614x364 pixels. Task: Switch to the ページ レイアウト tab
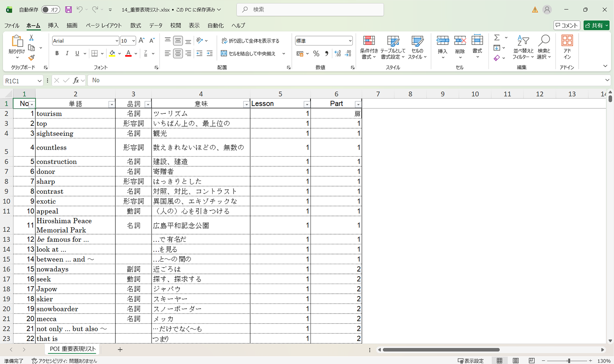104,26
